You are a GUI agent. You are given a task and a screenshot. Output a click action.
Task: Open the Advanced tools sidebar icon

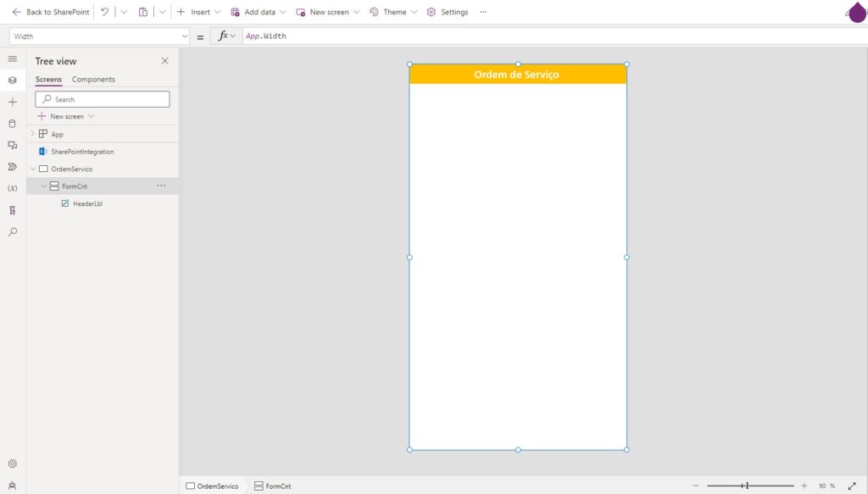click(12, 210)
